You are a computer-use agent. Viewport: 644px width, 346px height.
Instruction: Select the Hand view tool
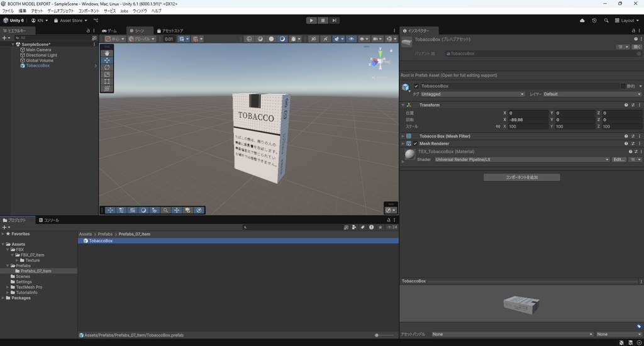coord(107,53)
